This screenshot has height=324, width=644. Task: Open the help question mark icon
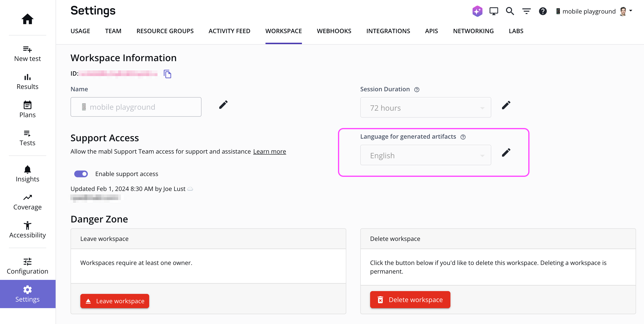pyautogui.click(x=542, y=11)
